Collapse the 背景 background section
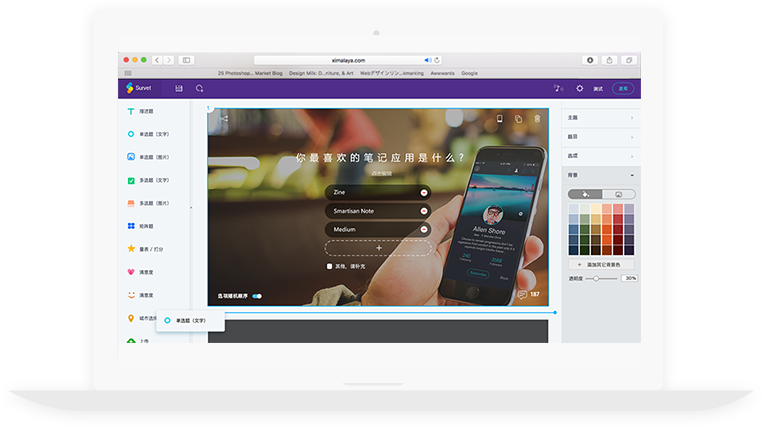 (x=601, y=175)
